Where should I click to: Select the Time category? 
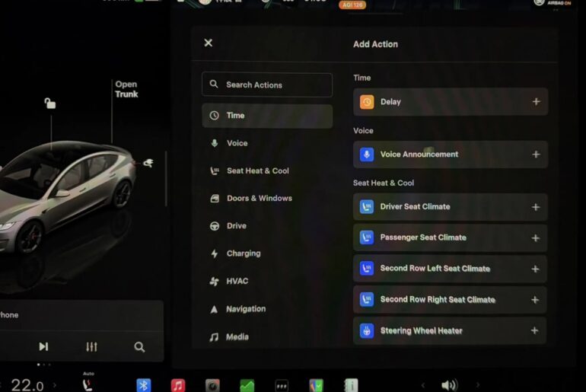point(267,116)
